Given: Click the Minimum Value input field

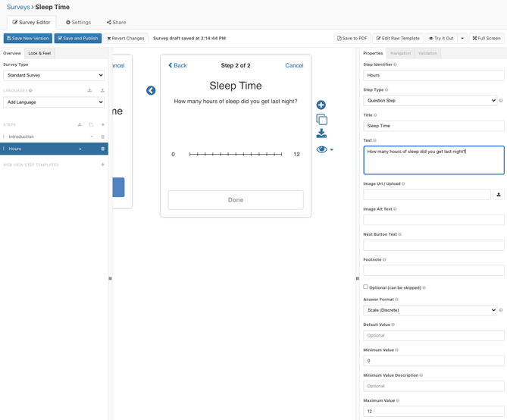Looking at the screenshot, I should (433, 361).
